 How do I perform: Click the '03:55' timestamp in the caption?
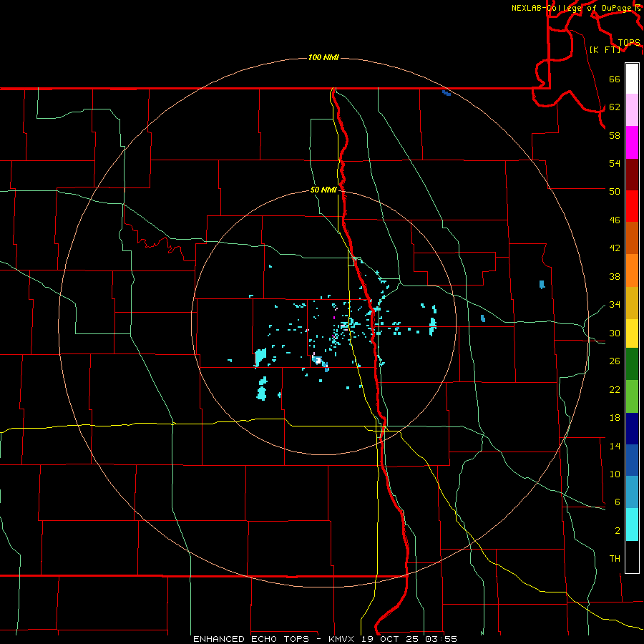click(x=441, y=639)
